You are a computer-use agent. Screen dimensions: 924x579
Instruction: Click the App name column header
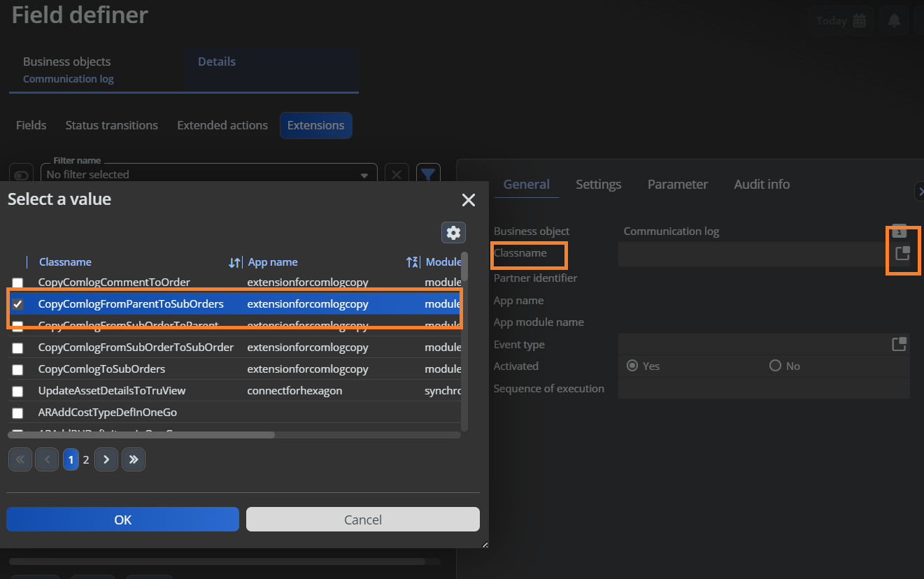(x=273, y=262)
